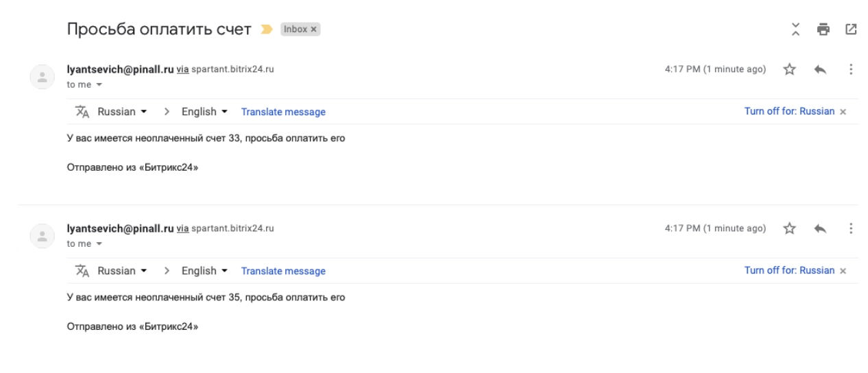Image resolution: width=868 pixels, height=373 pixels.
Task: Dismiss the translation bar in first message
Action: pyautogui.click(x=843, y=112)
